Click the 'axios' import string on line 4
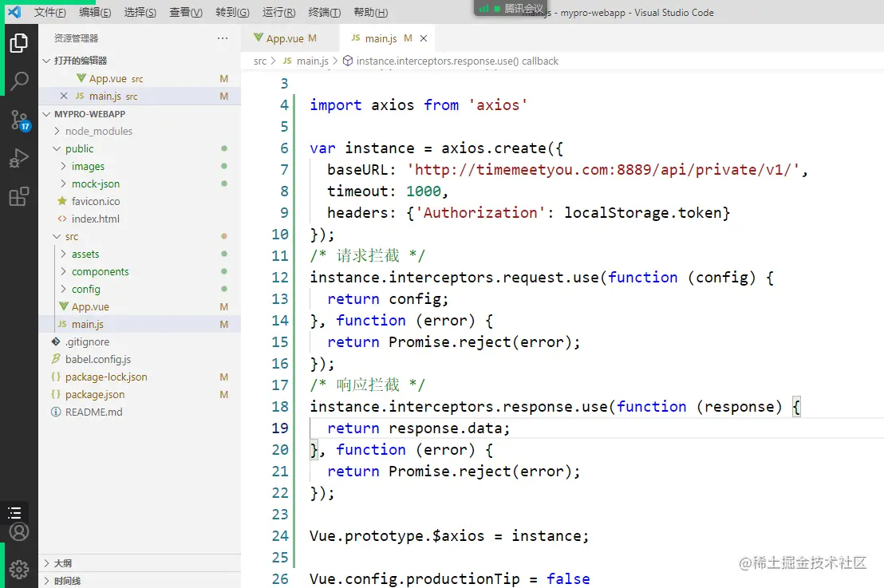Image resolution: width=884 pixels, height=588 pixels. click(498, 105)
